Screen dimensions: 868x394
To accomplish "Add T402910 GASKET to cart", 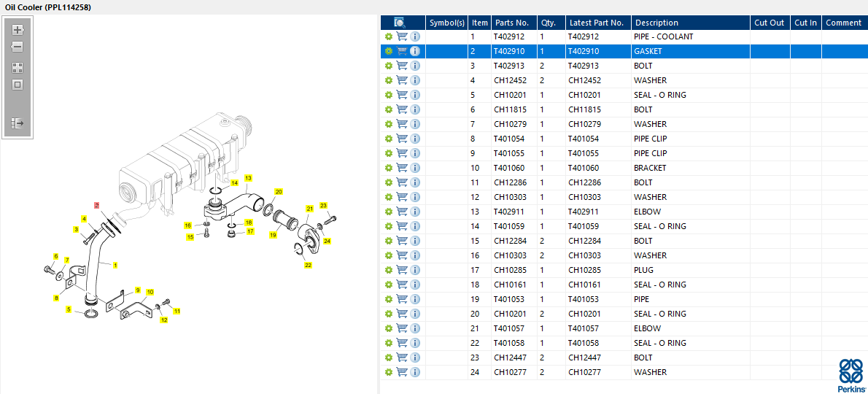I will [x=402, y=52].
